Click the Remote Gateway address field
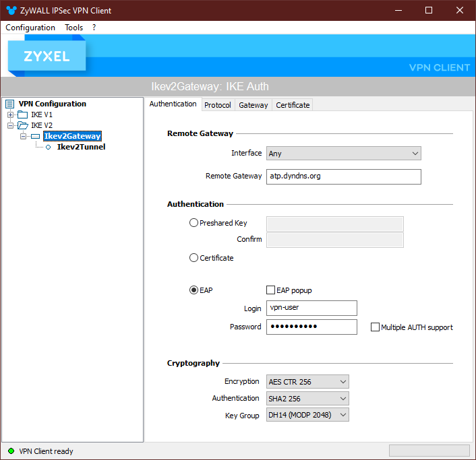This screenshot has width=476, height=460. click(344, 176)
